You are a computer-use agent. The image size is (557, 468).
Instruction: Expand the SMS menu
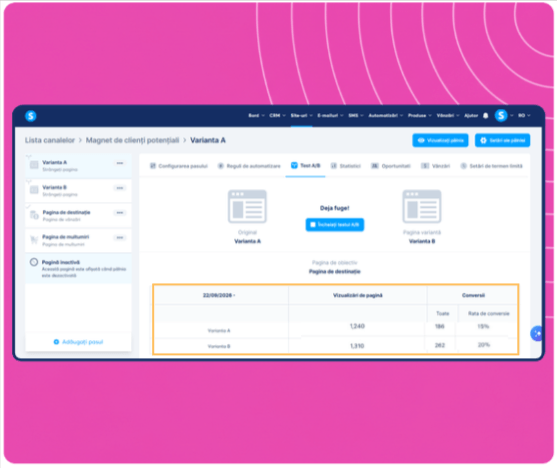356,115
